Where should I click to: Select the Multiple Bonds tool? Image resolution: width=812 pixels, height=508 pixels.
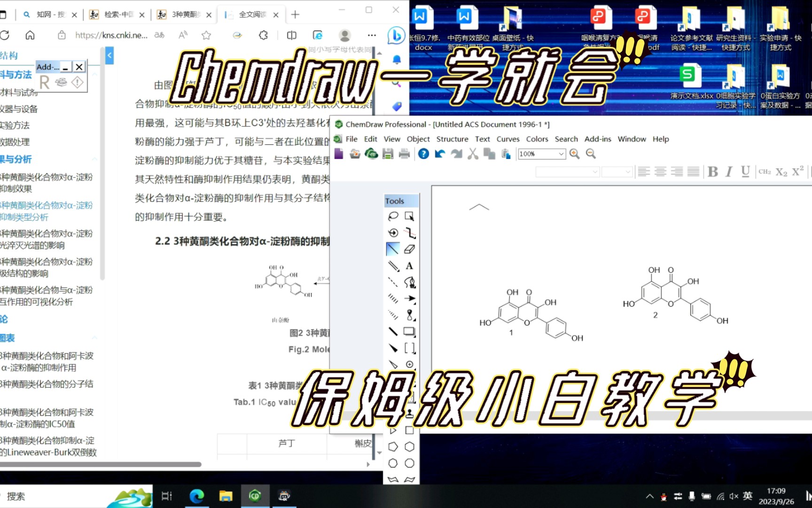click(393, 266)
